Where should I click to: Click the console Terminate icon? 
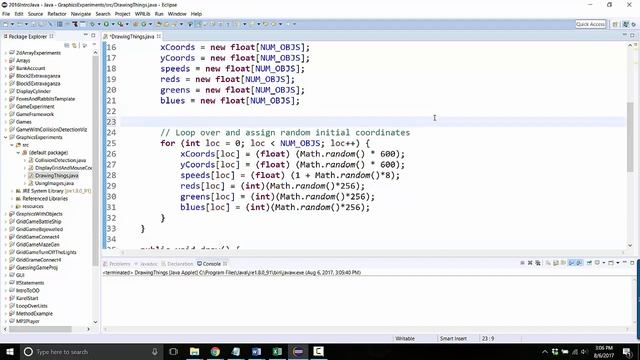coord(522,263)
